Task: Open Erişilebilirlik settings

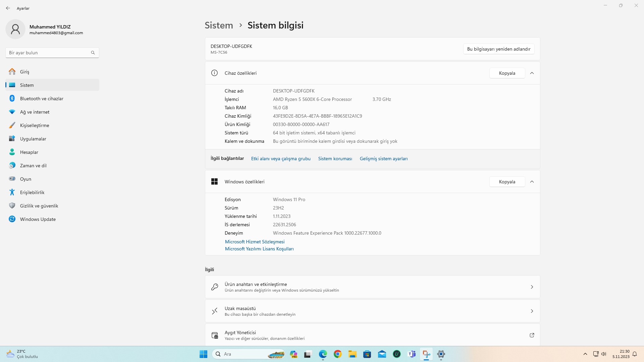Action: [32, 192]
